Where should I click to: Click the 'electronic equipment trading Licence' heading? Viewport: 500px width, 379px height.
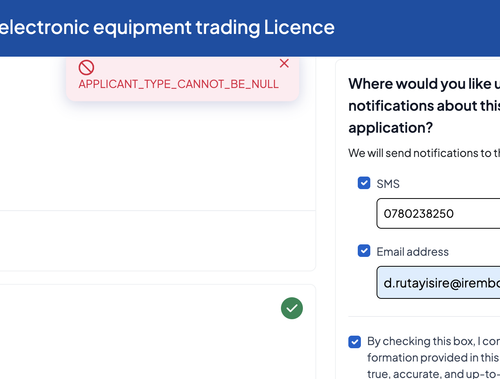167,27
